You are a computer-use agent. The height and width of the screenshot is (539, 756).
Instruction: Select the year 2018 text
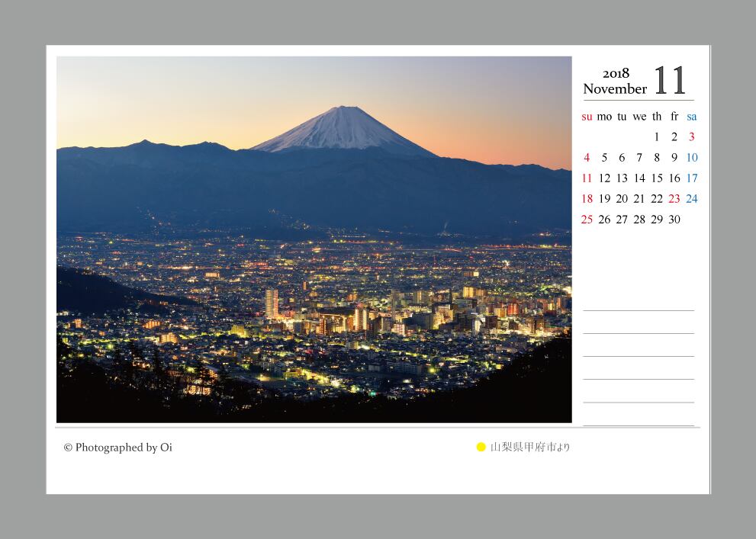coord(616,73)
